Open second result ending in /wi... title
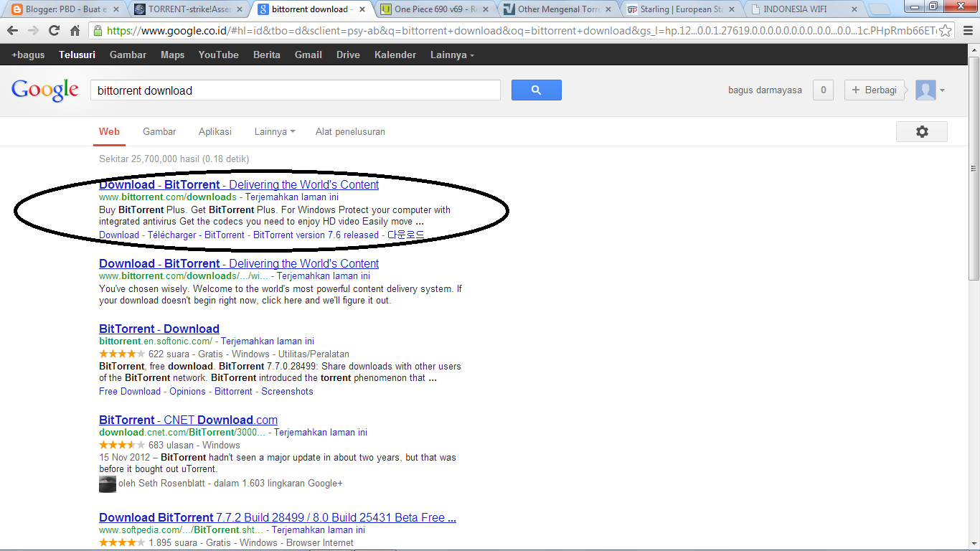980x551 pixels. click(239, 263)
